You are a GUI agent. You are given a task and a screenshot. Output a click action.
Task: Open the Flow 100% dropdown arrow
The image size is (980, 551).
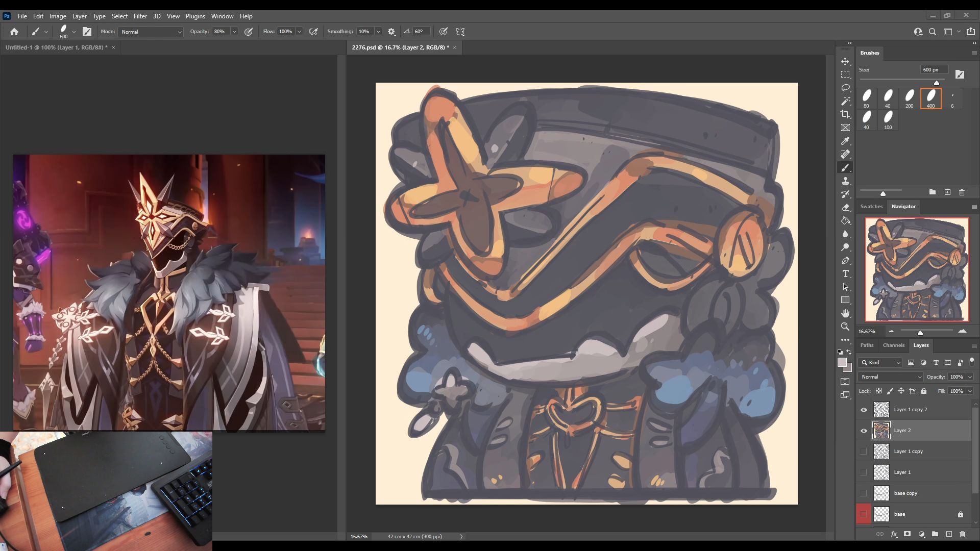[x=299, y=32]
